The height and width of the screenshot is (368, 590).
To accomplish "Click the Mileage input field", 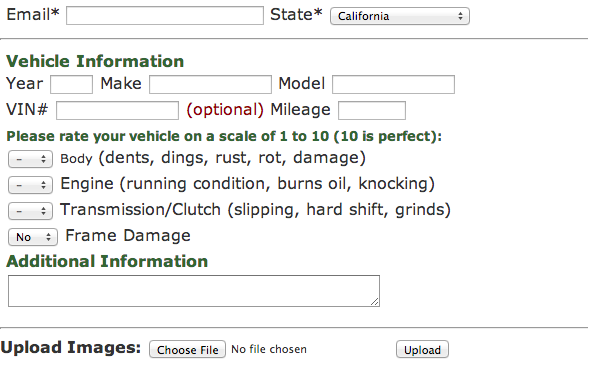I will [372, 110].
